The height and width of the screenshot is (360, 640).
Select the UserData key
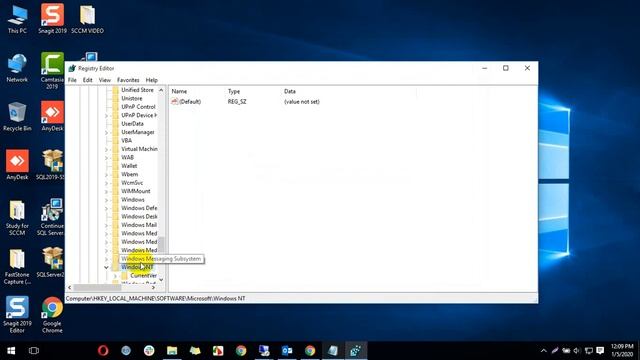(x=132, y=124)
